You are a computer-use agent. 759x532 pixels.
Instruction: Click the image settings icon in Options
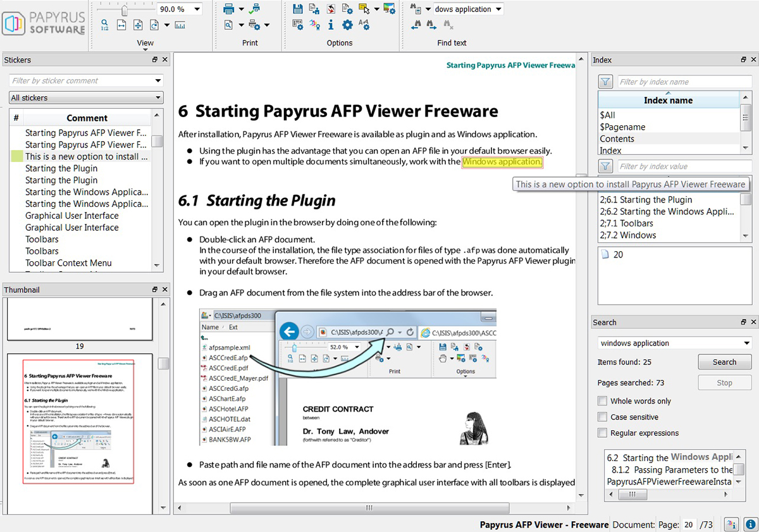coord(389,9)
